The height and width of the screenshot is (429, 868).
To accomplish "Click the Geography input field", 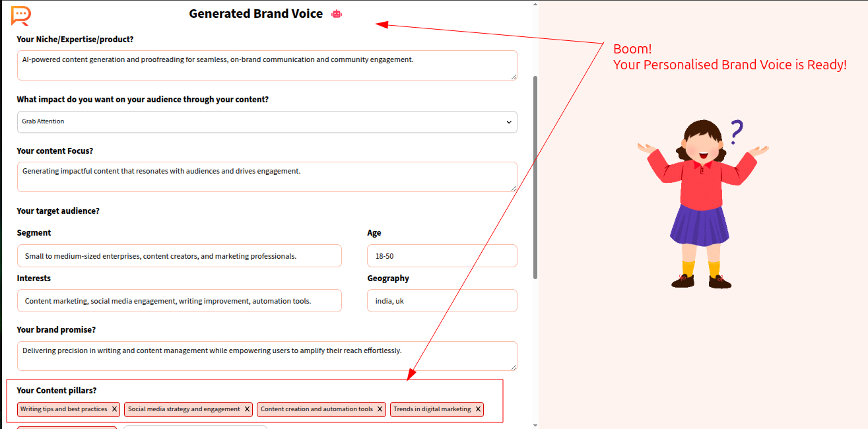I will click(442, 301).
